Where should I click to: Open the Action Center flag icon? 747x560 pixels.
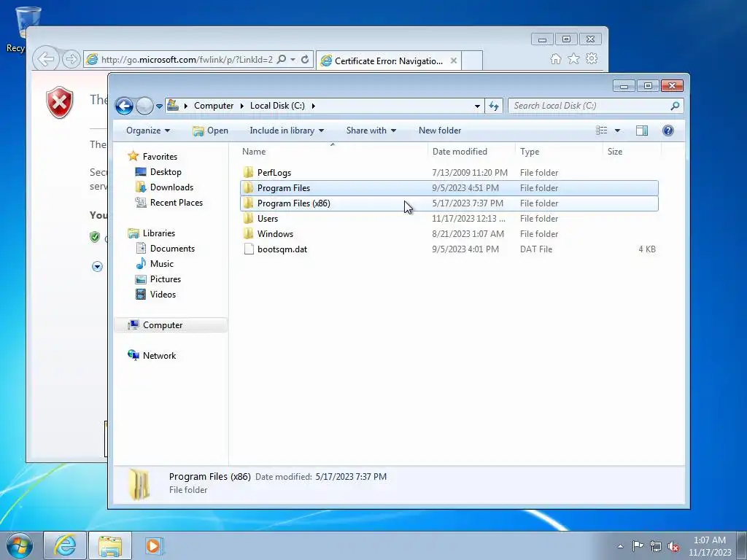click(638, 546)
